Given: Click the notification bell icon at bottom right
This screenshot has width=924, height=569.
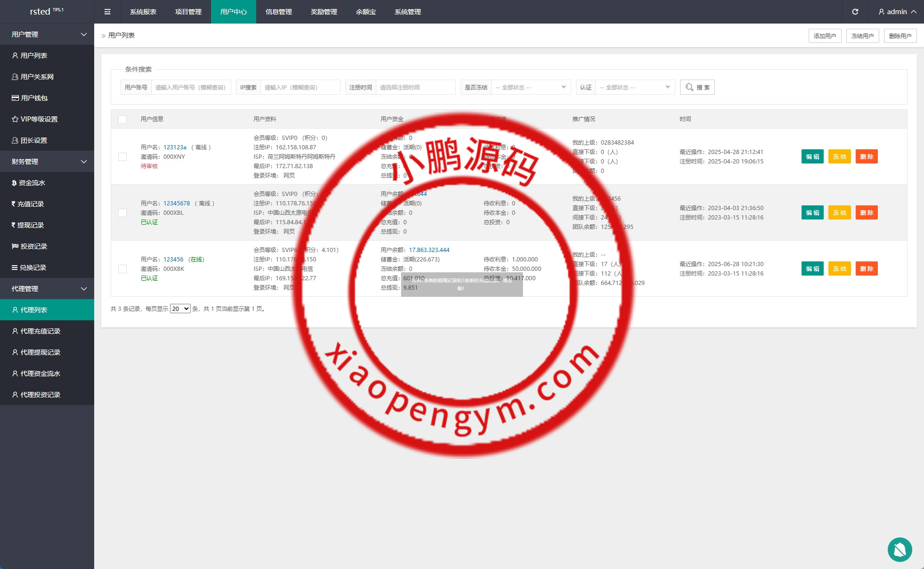Looking at the screenshot, I should pos(900,550).
